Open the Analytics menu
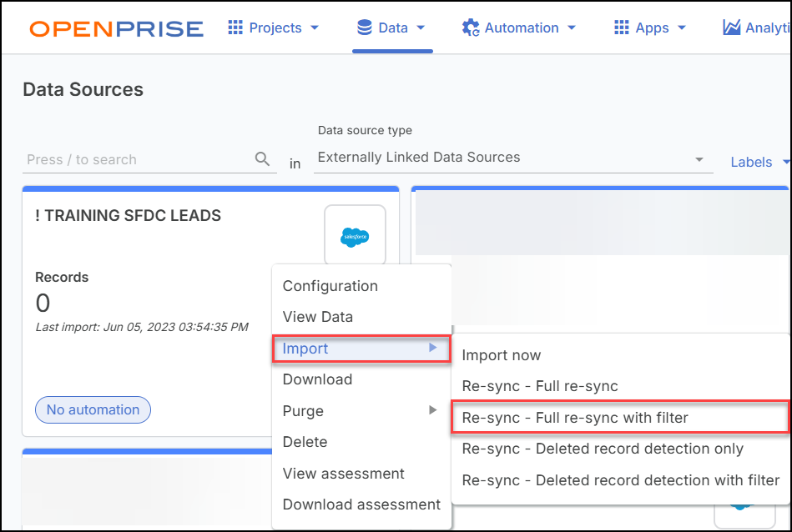The width and height of the screenshot is (792, 532). (756, 28)
